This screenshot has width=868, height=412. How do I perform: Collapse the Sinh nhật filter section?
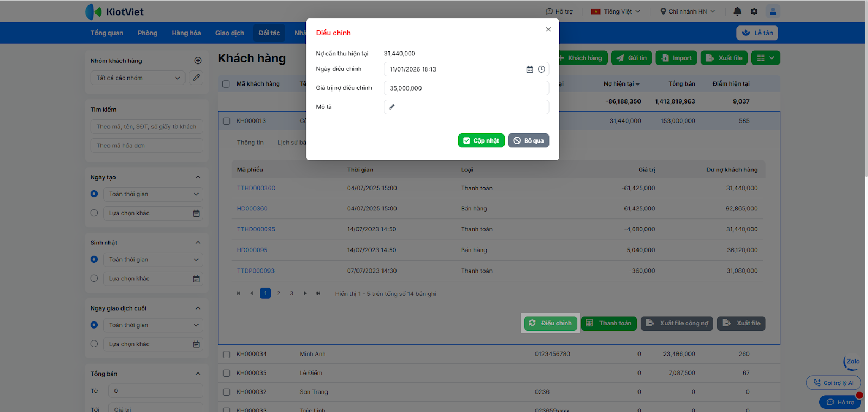pyautogui.click(x=198, y=243)
